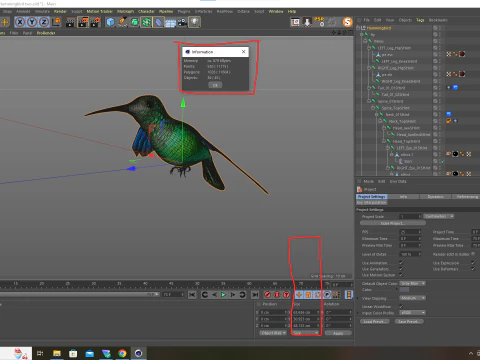Toggle Parameter keying P icon
The width and height of the screenshot is (480, 360).
[x=327, y=295]
